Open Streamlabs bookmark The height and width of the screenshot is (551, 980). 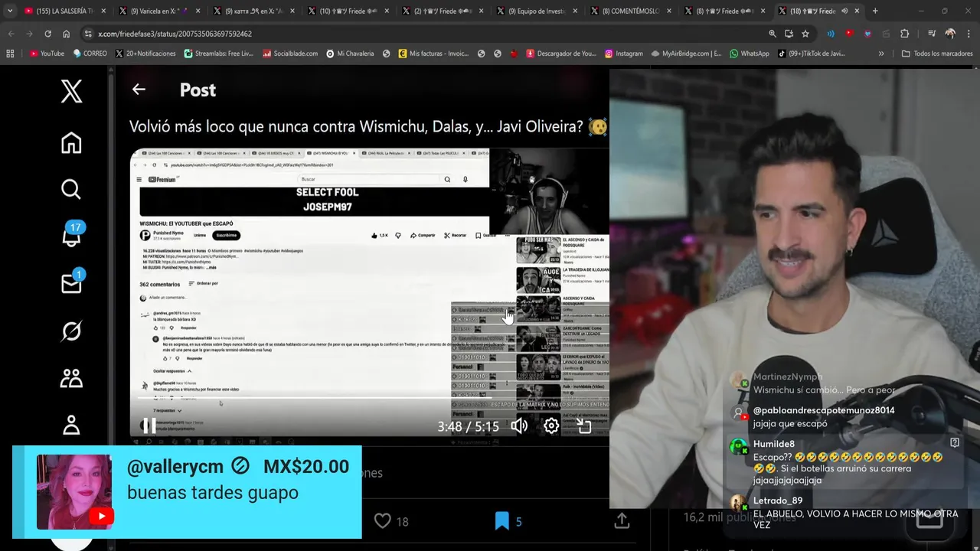coord(218,54)
